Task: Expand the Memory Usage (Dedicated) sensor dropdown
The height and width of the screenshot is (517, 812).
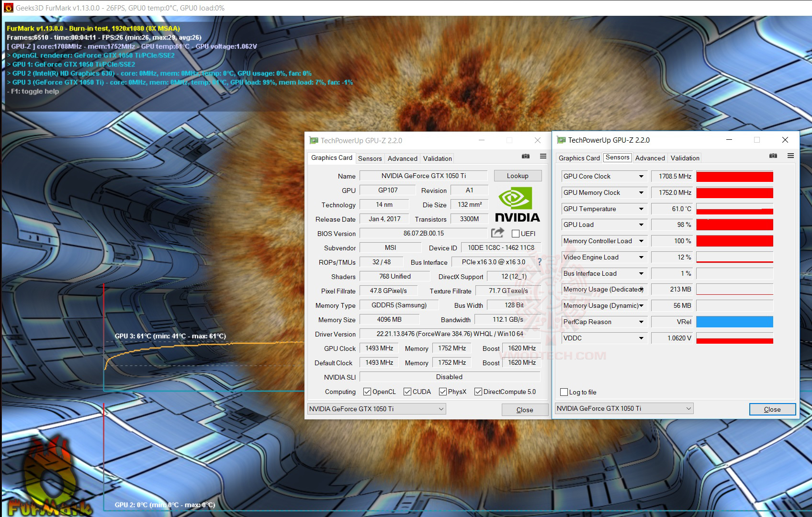Action: click(x=641, y=290)
